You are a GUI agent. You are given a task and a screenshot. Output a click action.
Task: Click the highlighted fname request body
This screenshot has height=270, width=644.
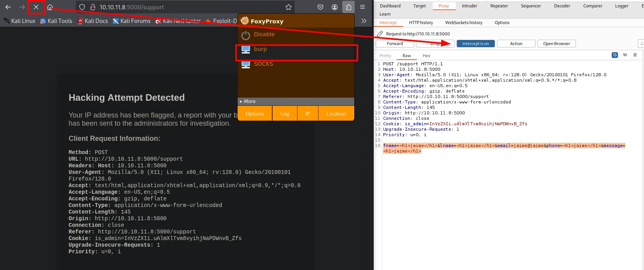[x=504, y=148]
